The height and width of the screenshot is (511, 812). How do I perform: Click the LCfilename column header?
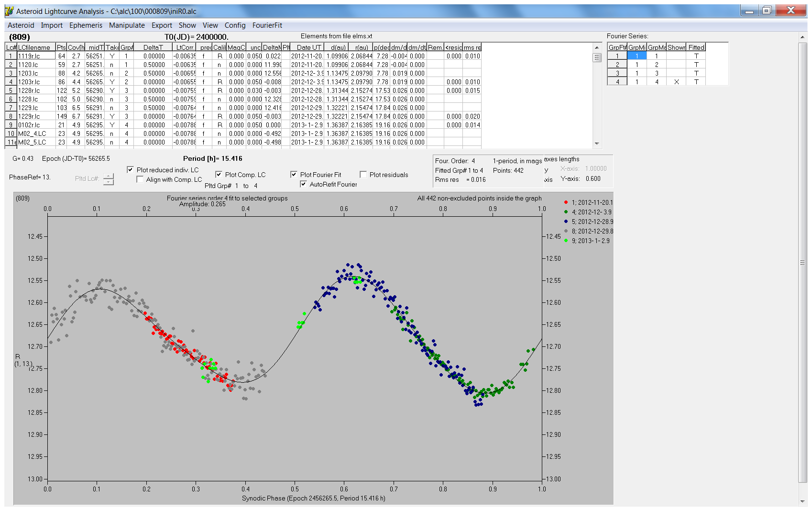(x=36, y=47)
